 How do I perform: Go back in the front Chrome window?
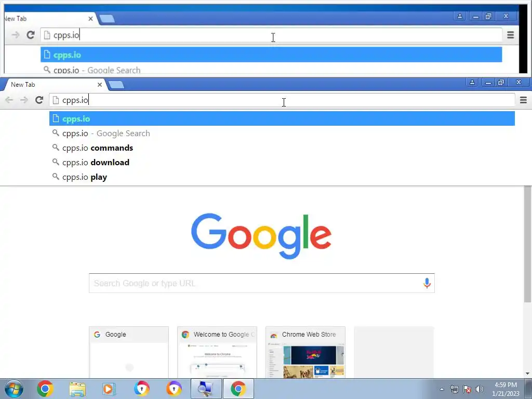(9, 100)
